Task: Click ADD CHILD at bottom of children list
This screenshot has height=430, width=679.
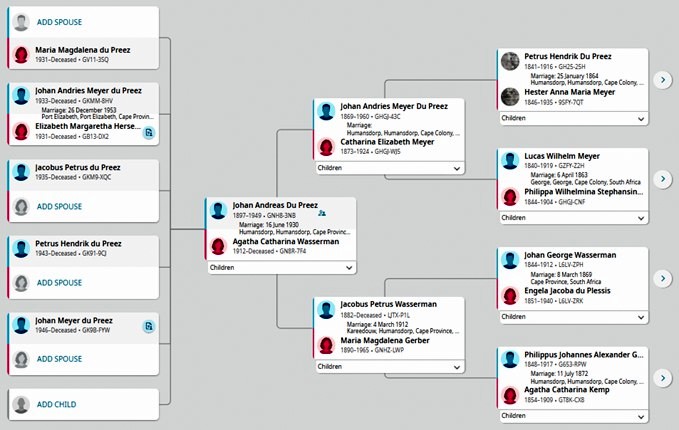Action: pyautogui.click(x=56, y=404)
